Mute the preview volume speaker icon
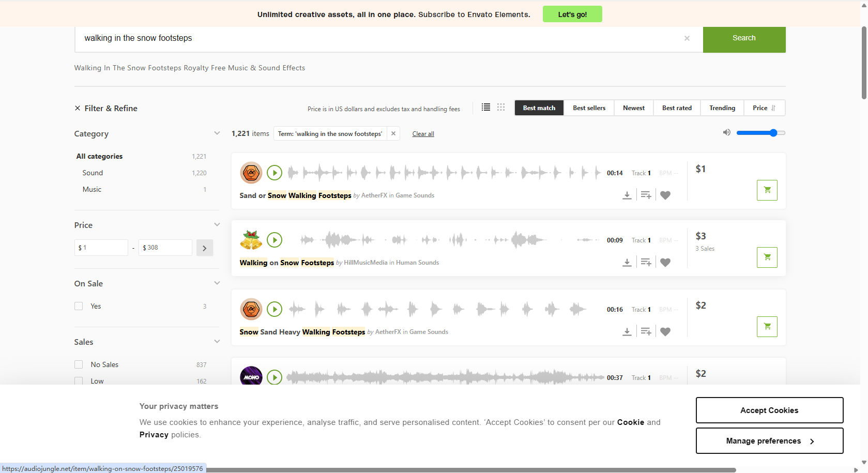Viewport: 868px width, 473px height. click(x=726, y=133)
